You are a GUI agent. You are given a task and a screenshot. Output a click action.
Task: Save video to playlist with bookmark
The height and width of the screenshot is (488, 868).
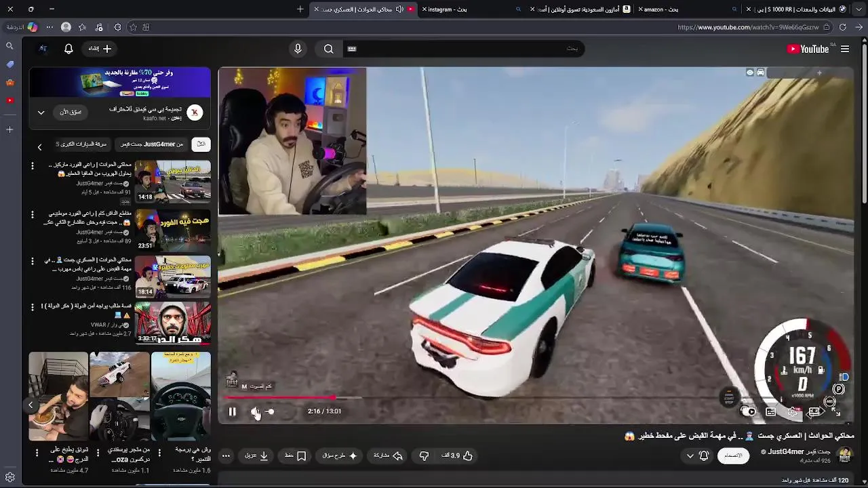coord(296,456)
